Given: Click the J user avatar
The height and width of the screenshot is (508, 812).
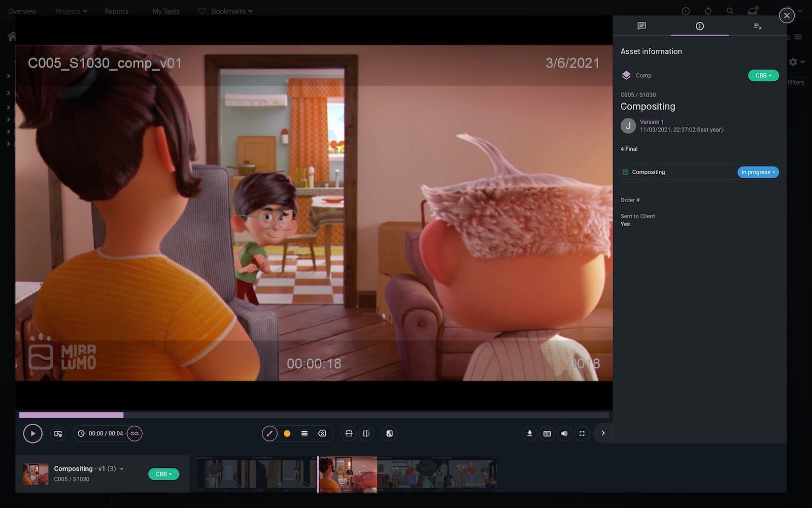Looking at the screenshot, I should click(628, 125).
